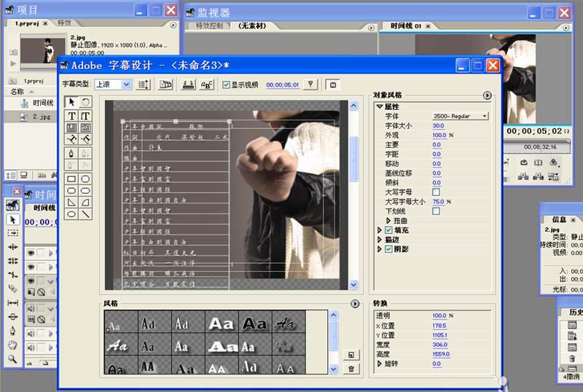The height and width of the screenshot is (392, 583).
Task: Open the 字幕类型 dropdown showing 上滚
Action: pyautogui.click(x=113, y=85)
